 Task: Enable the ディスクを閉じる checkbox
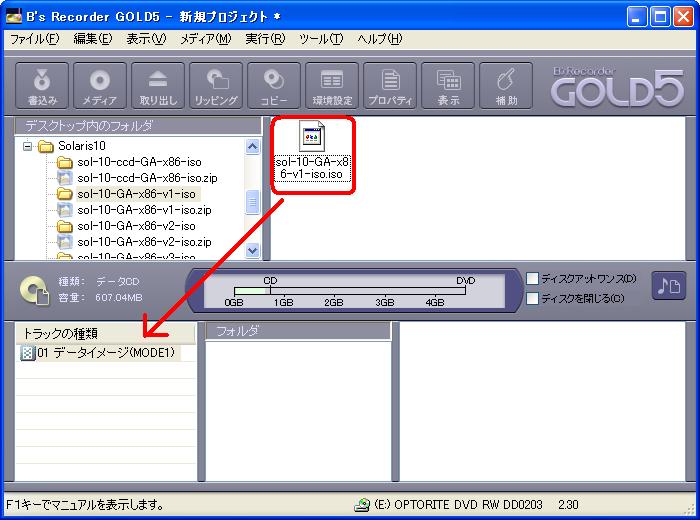(x=533, y=298)
